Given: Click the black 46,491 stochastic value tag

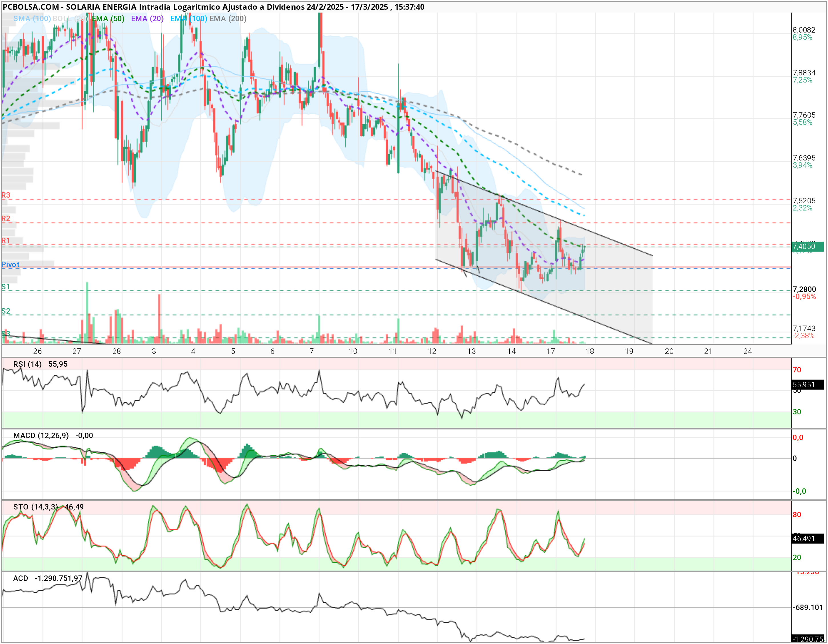Looking at the screenshot, I should point(807,539).
